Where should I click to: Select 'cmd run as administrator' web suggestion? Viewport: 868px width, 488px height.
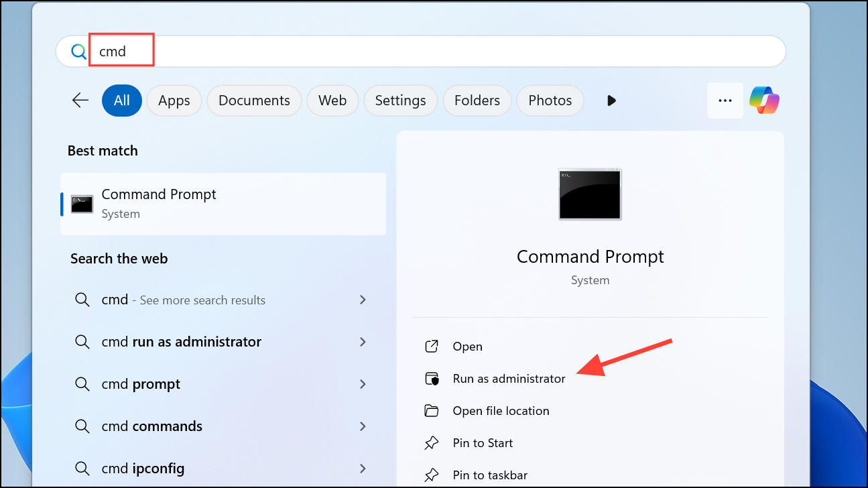click(223, 342)
